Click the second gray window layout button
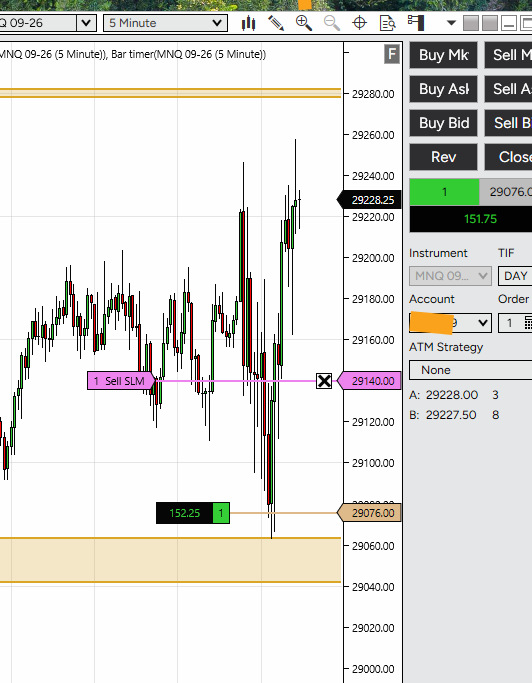This screenshot has height=683, width=532. (490, 23)
